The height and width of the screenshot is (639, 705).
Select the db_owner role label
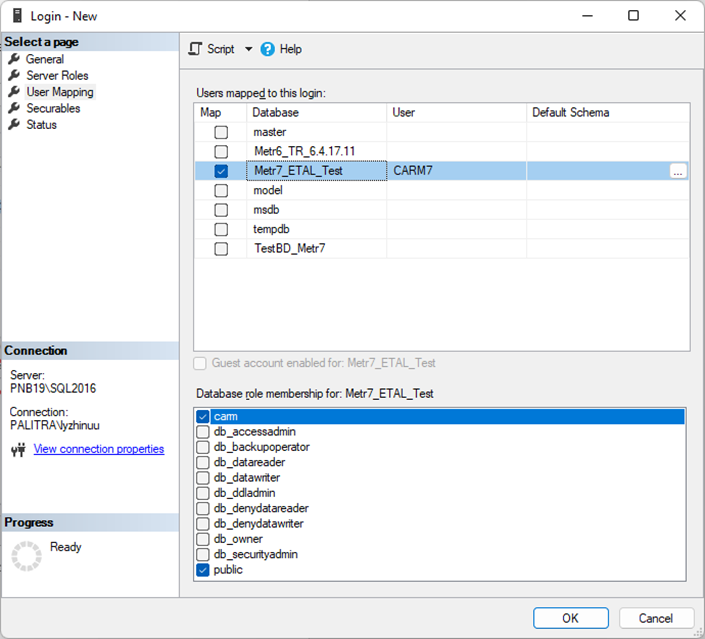238,539
